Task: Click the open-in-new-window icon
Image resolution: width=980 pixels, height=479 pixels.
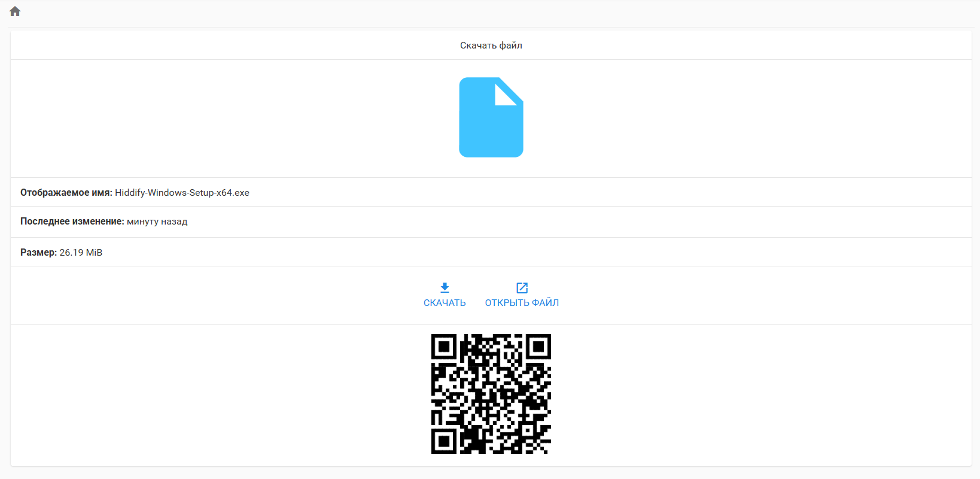Action: tap(522, 288)
